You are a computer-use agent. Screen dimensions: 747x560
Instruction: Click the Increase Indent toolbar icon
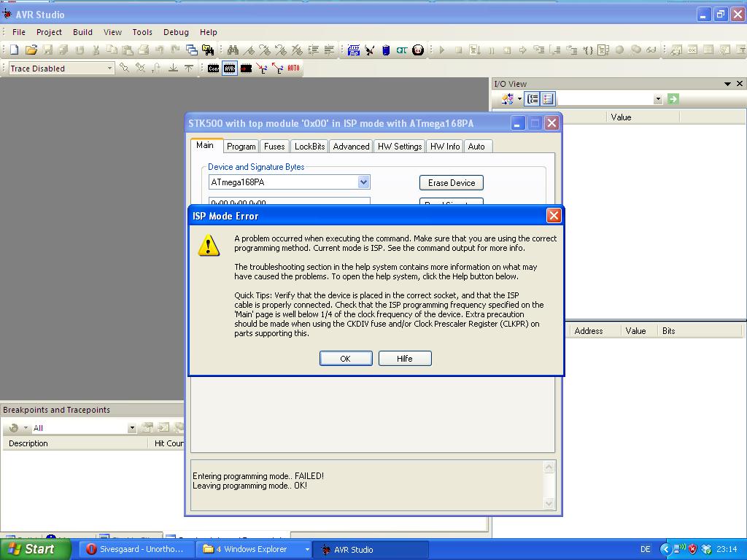pyautogui.click(x=313, y=50)
